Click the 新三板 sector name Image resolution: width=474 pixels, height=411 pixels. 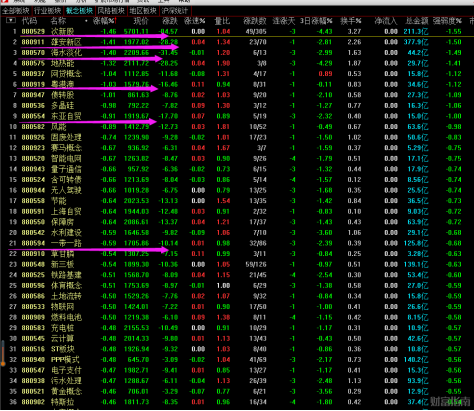63,264
